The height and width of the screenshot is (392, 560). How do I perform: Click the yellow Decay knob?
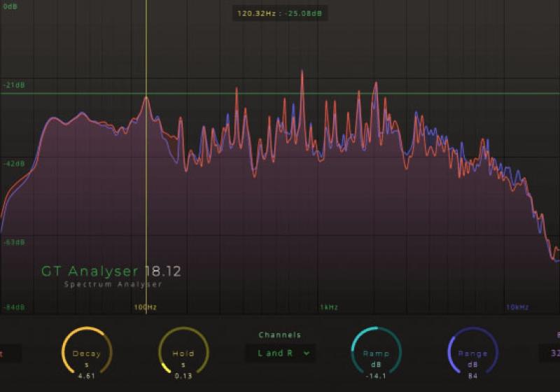(x=87, y=350)
